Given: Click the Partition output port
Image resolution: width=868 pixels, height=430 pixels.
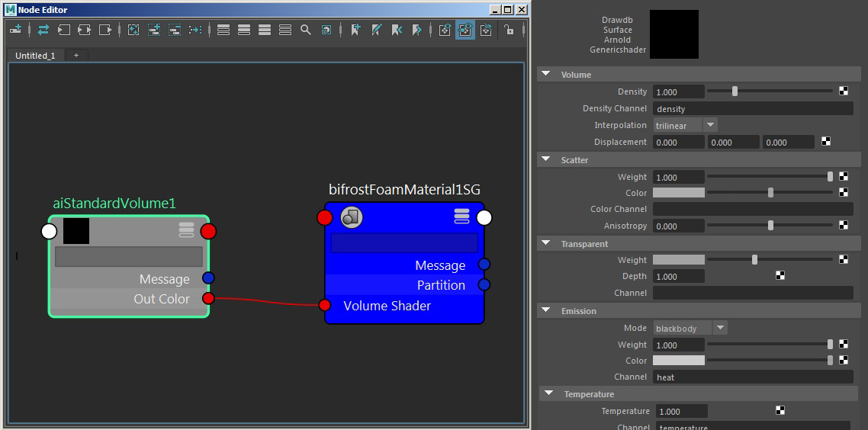Looking at the screenshot, I should coord(484,284).
